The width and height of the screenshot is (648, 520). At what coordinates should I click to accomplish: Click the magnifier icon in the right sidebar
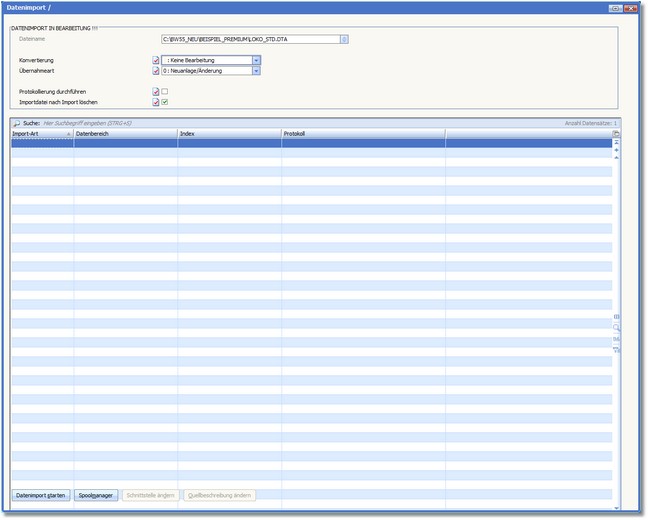click(x=616, y=327)
